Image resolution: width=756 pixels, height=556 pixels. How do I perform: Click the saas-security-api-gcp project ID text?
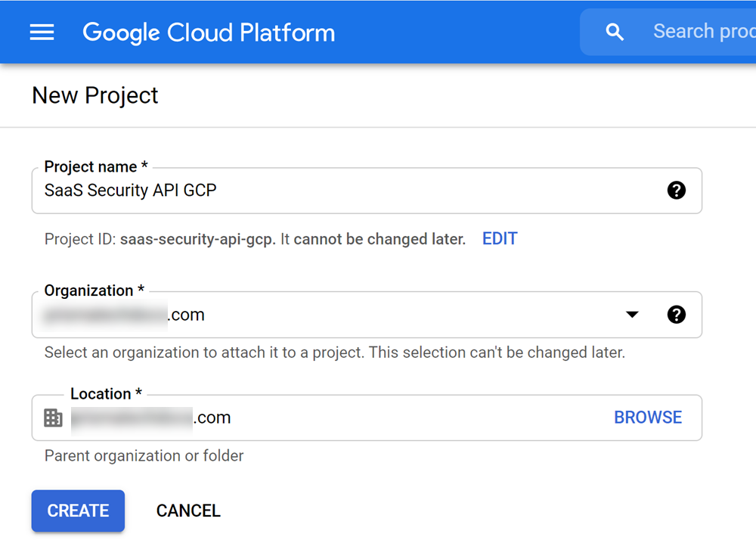[197, 239]
